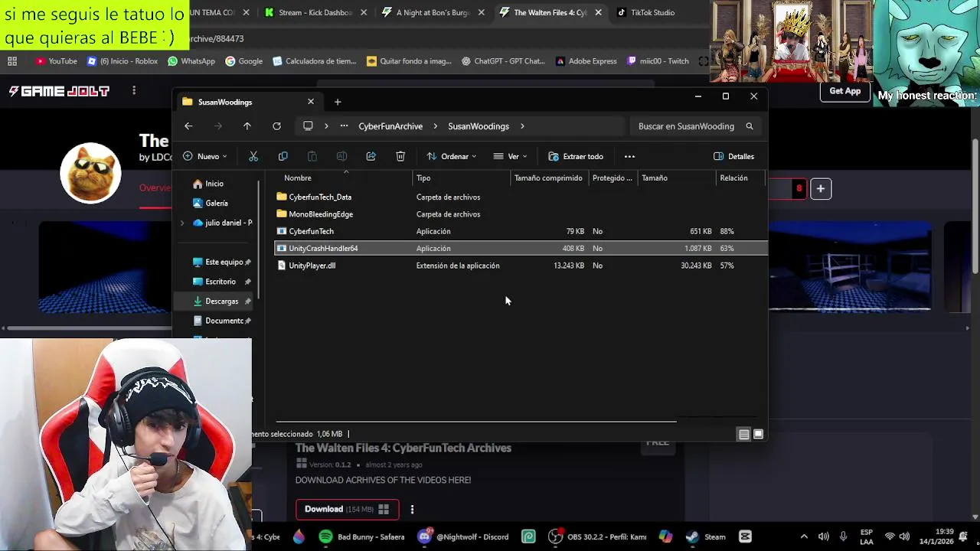Select the MonoBleedingEdge folder
Viewport: 980px width, 551px height.
click(x=315, y=214)
